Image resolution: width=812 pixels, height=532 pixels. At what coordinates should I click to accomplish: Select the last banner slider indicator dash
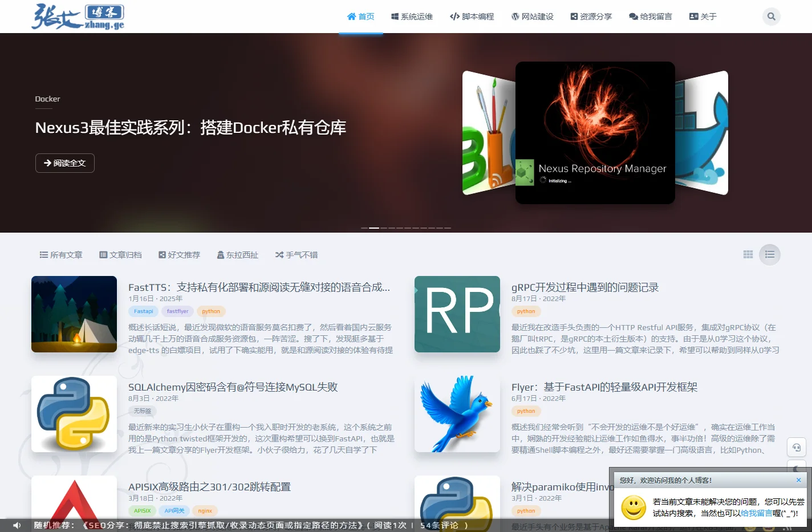point(448,228)
